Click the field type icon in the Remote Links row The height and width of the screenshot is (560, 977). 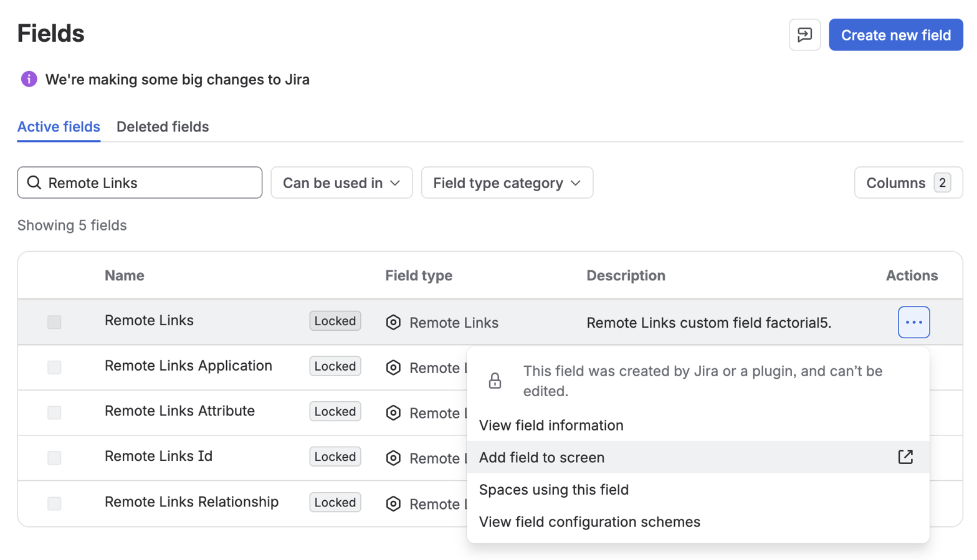tap(393, 322)
